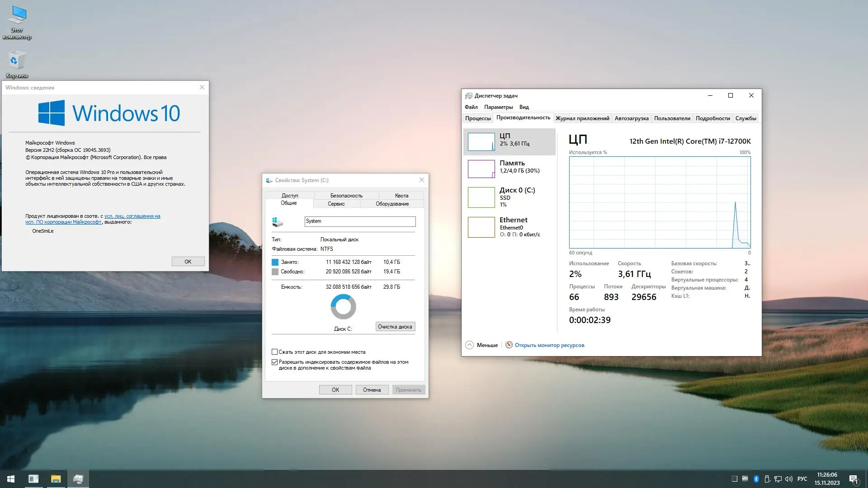Click the Task Manager taskbar icon

[78, 479]
